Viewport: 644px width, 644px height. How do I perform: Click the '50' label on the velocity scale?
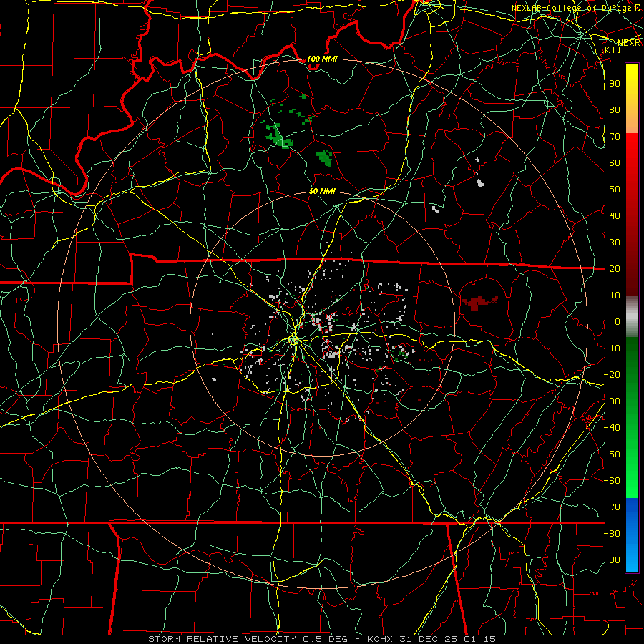[615, 190]
